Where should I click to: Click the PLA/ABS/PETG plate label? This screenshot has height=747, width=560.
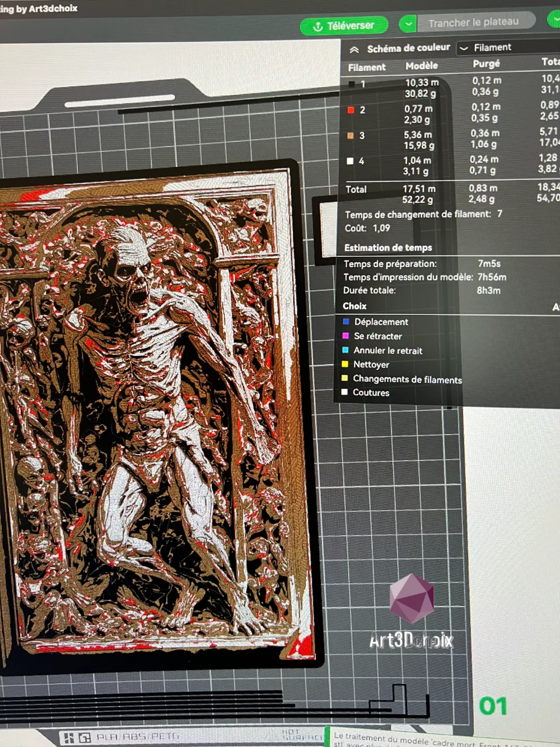point(138,737)
